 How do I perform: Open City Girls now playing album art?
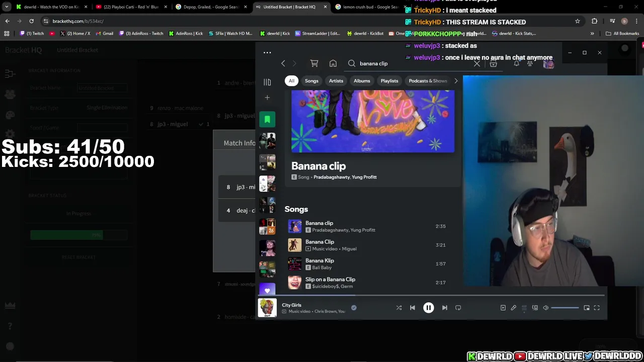pos(267,308)
